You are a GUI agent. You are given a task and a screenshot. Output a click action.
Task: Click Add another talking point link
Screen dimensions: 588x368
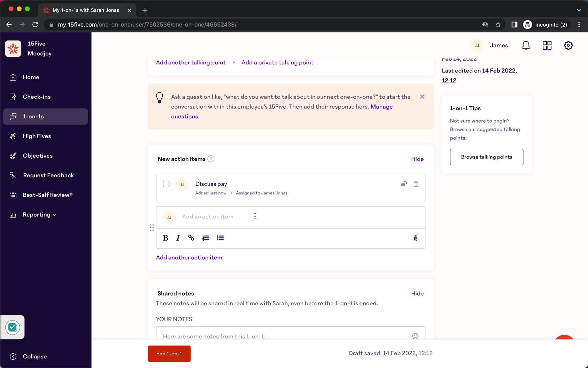click(190, 62)
